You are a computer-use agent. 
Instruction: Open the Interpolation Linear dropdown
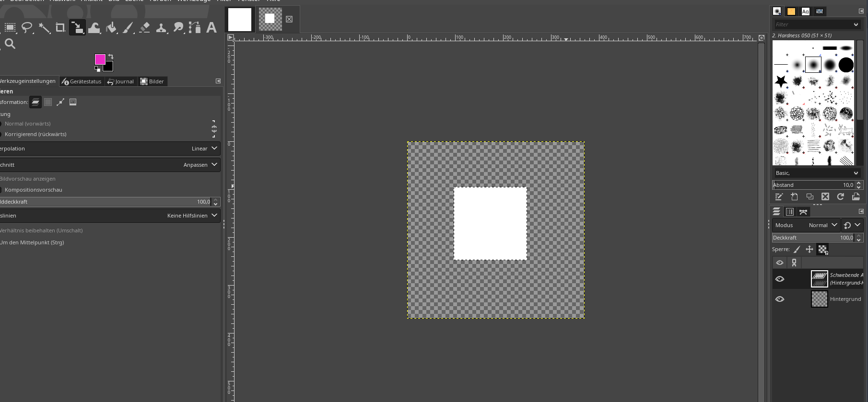click(x=205, y=149)
